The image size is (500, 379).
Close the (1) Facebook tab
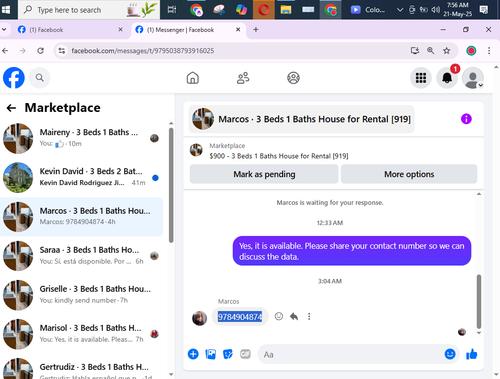coord(121,30)
